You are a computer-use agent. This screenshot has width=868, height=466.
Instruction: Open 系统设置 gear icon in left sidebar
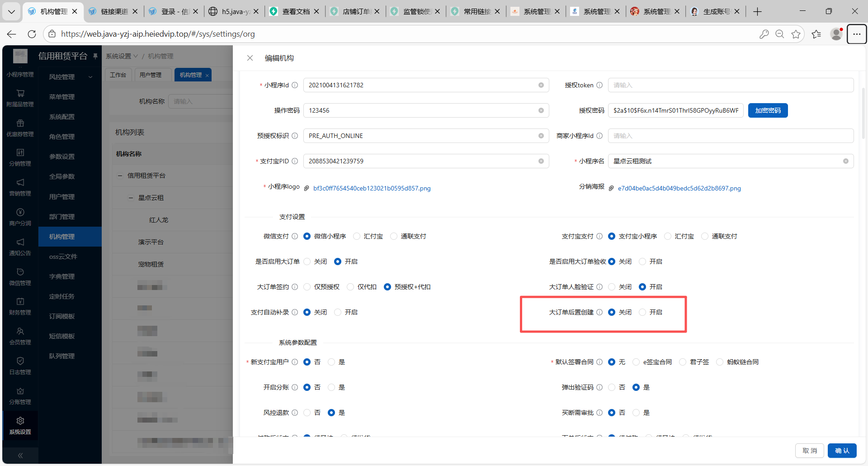click(20, 421)
